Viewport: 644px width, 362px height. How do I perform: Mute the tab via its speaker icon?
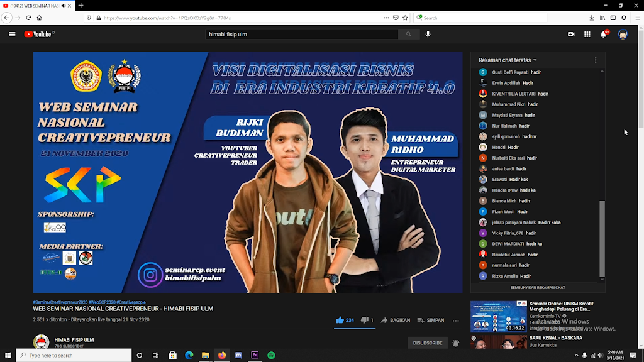point(64,6)
